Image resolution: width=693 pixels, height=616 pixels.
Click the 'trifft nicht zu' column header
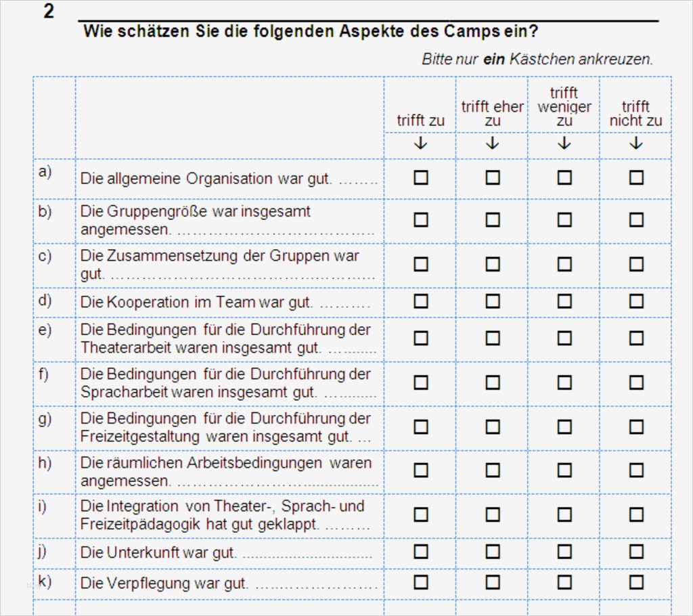(635, 114)
